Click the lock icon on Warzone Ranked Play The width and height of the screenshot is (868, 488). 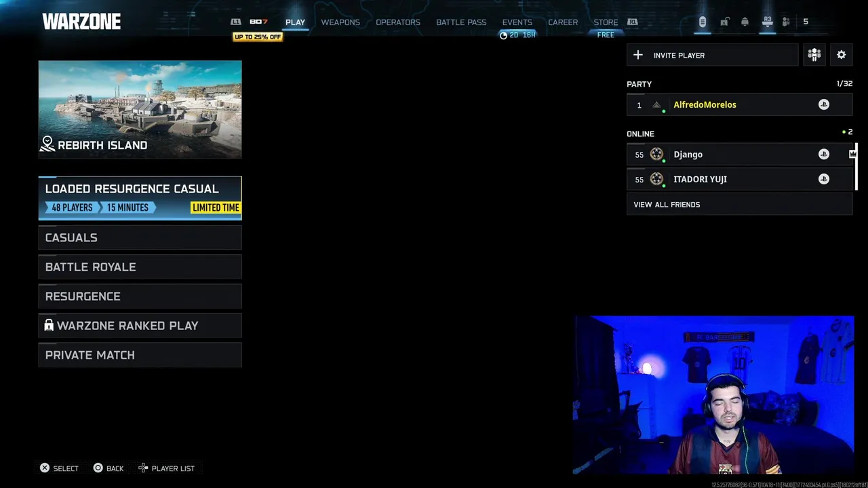click(x=49, y=325)
